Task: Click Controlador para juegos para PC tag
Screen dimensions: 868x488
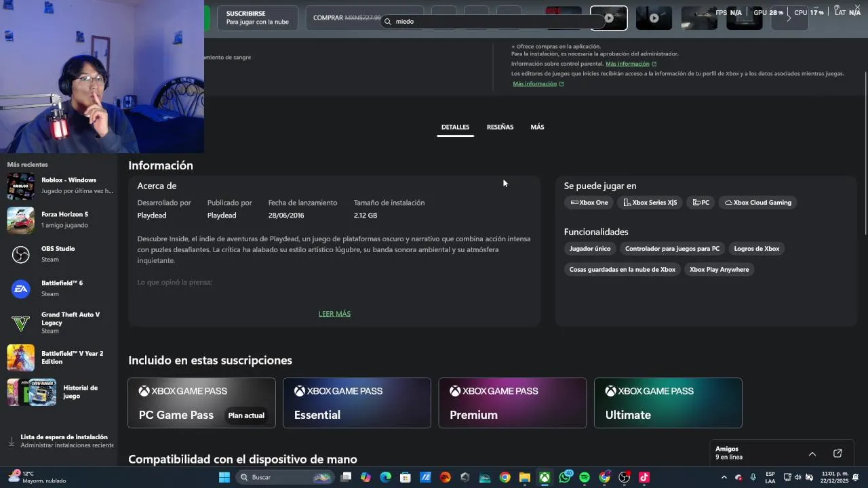Action: pyautogui.click(x=672, y=249)
